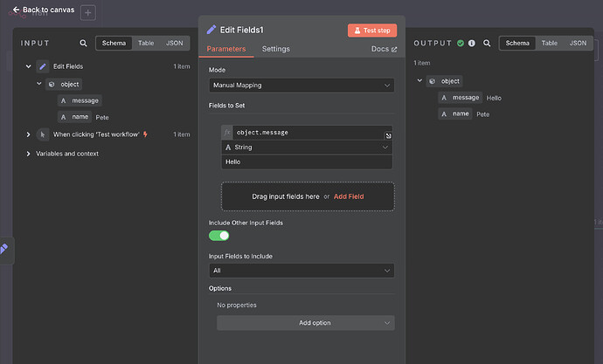603x364 pixels.
Task: Click the 'Hello' value in OUTPUT panel
Action: [494, 99]
